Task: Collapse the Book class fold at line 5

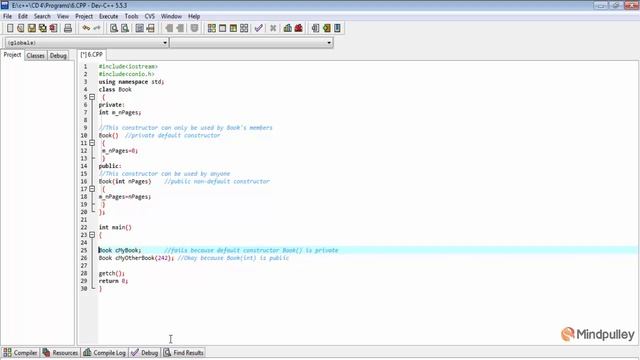Action: (92, 97)
